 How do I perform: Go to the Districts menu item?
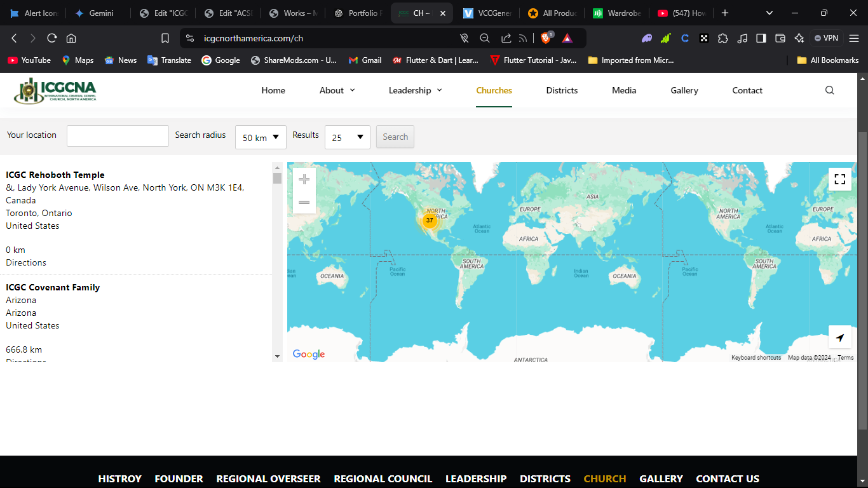click(x=562, y=90)
